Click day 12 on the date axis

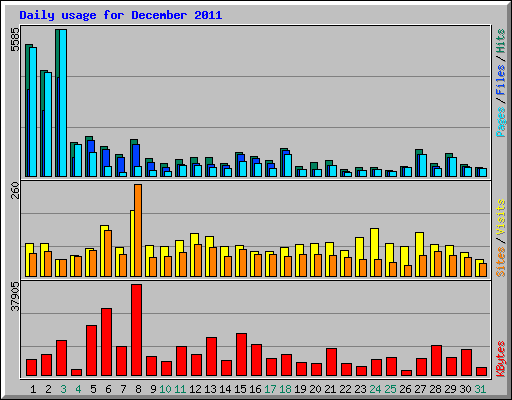pos(195,389)
